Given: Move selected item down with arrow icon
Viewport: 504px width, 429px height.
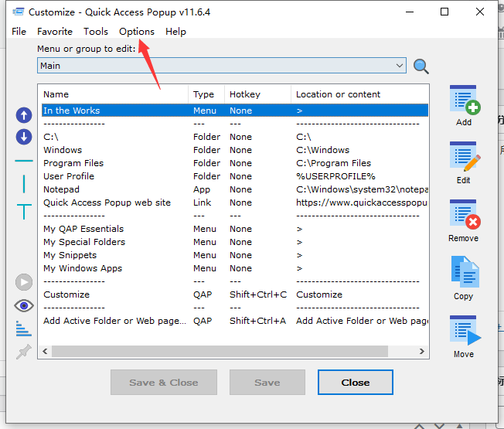Looking at the screenshot, I should point(24,137).
